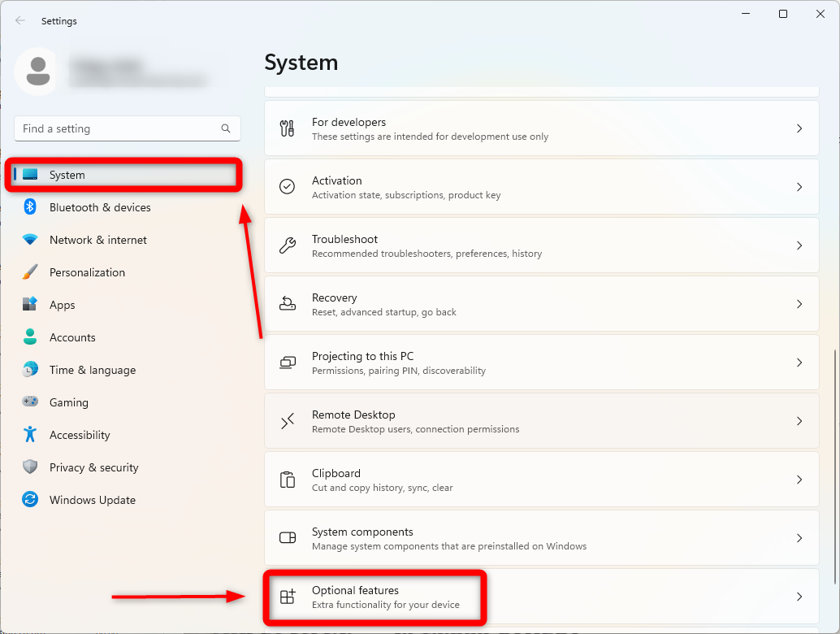This screenshot has width=840, height=634.
Task: Open System components page
Action: tap(542, 538)
